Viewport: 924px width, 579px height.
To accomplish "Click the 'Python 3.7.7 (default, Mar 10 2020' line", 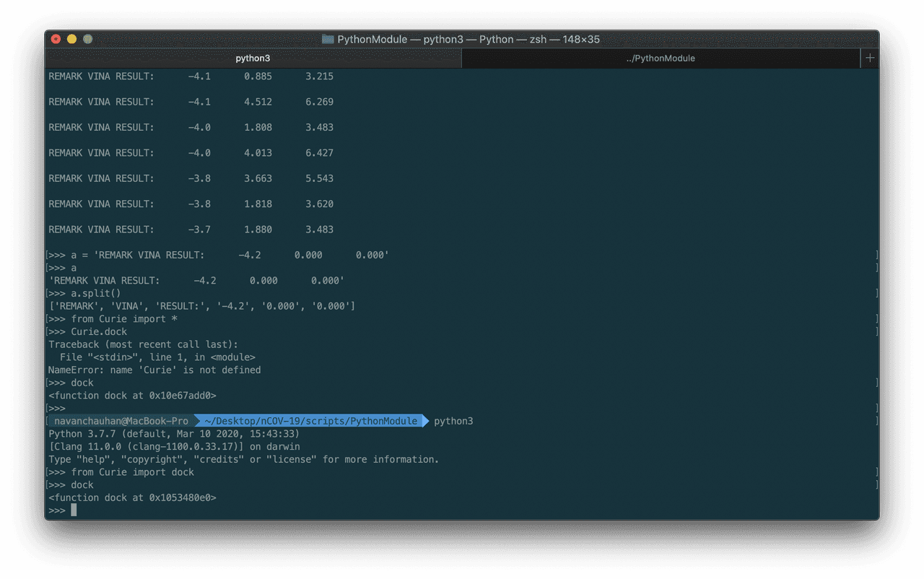I will [x=174, y=434].
